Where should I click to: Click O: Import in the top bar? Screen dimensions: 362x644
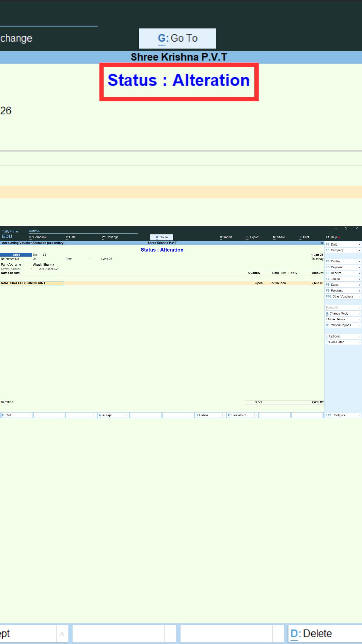226,237
